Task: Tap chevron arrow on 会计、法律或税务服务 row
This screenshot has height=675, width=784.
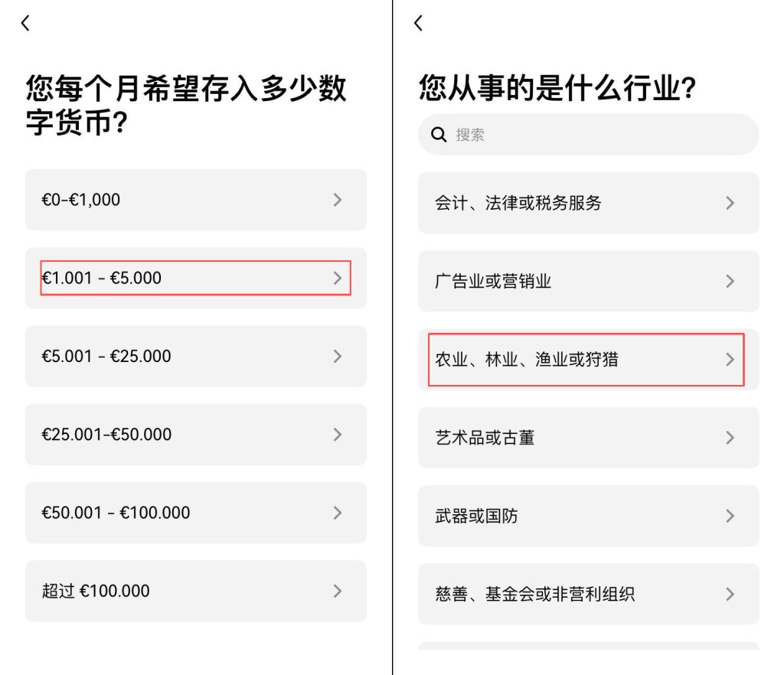Action: 730,203
